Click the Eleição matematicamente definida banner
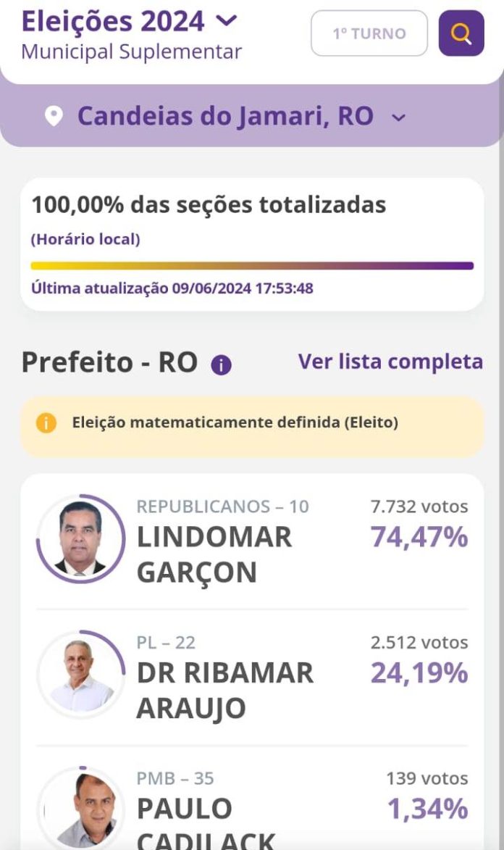The image size is (504, 850). [x=252, y=422]
